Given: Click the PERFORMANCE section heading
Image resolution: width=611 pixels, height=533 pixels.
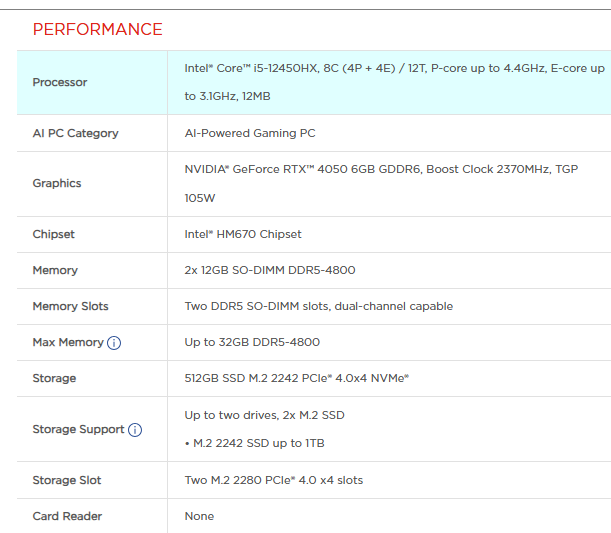Looking at the screenshot, I should pyautogui.click(x=97, y=29).
